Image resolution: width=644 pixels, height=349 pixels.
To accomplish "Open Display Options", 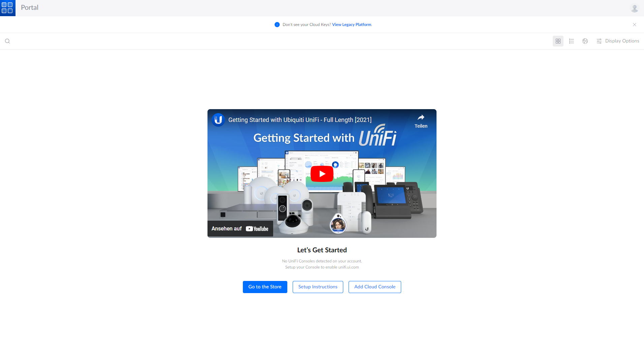I will tap(618, 41).
